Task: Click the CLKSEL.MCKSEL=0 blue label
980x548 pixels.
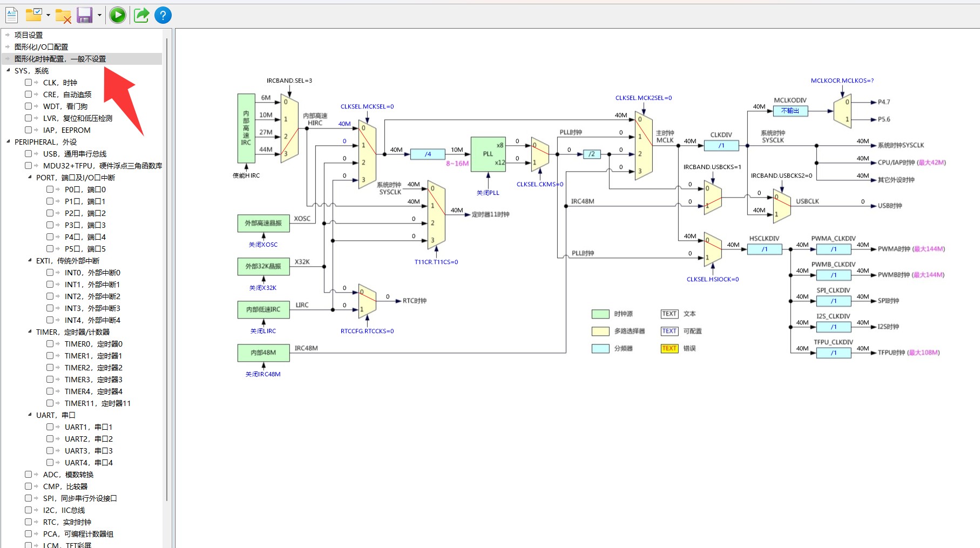Action: point(367,106)
